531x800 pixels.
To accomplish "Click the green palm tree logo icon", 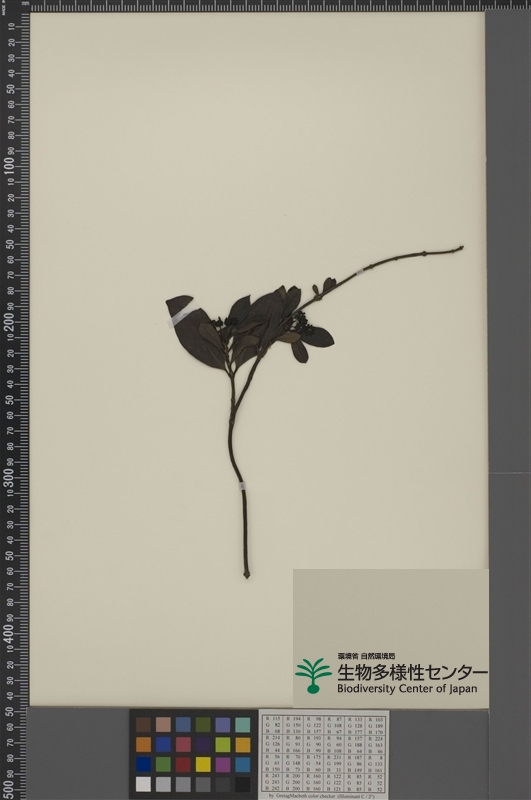I will click(x=313, y=676).
